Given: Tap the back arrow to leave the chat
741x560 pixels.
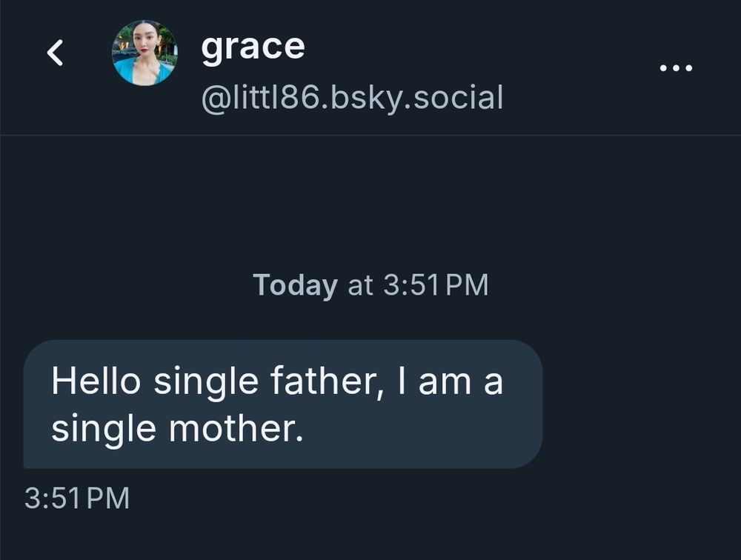Looking at the screenshot, I should [55, 53].
